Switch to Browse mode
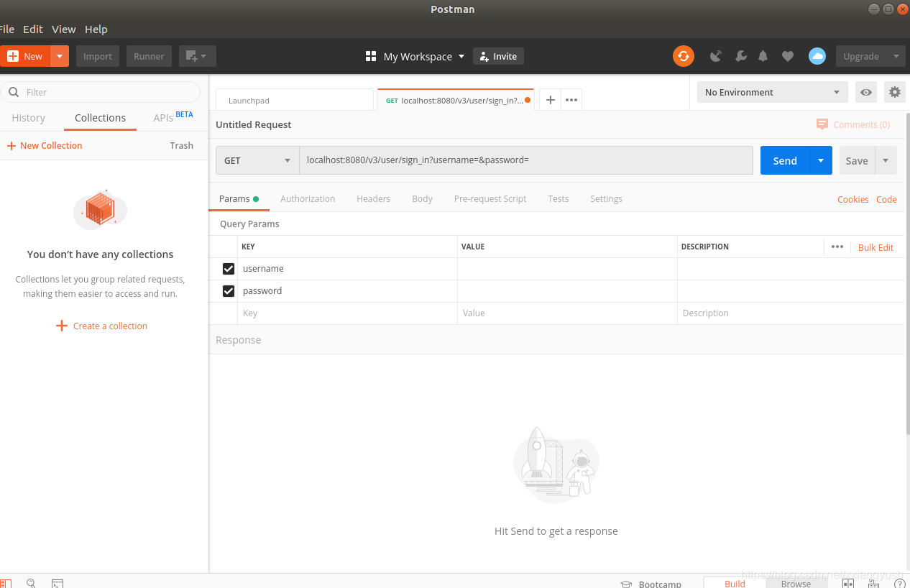 796,583
